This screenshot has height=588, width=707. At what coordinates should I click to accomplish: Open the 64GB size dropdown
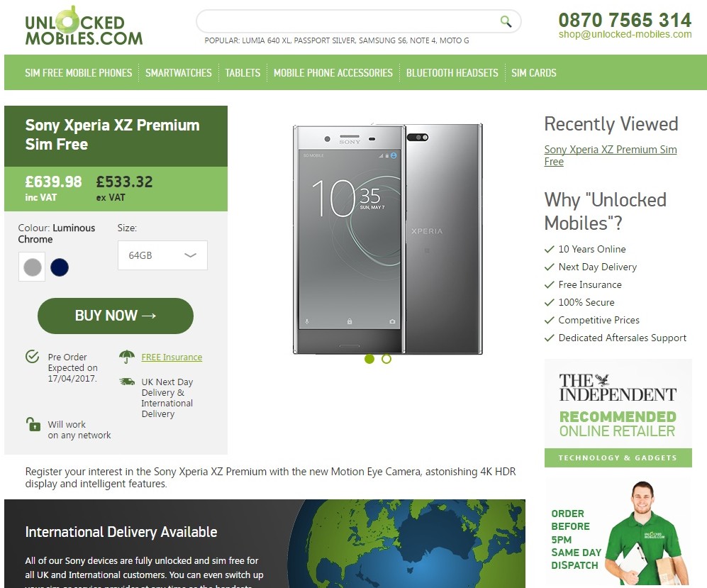pos(162,255)
